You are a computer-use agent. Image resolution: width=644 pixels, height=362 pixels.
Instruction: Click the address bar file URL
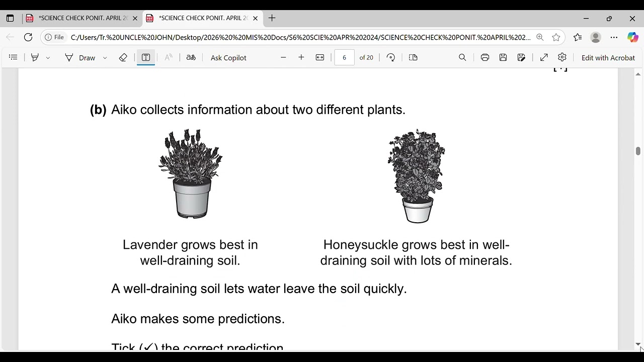[x=301, y=37]
